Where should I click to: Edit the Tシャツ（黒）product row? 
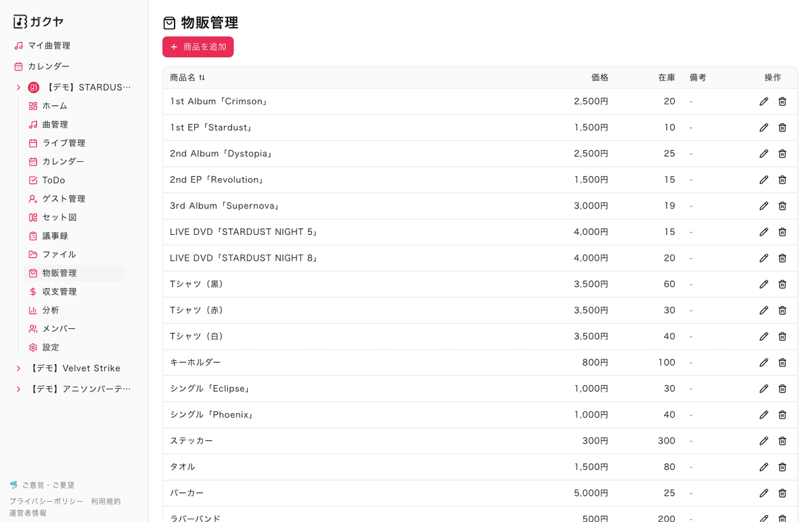763,284
